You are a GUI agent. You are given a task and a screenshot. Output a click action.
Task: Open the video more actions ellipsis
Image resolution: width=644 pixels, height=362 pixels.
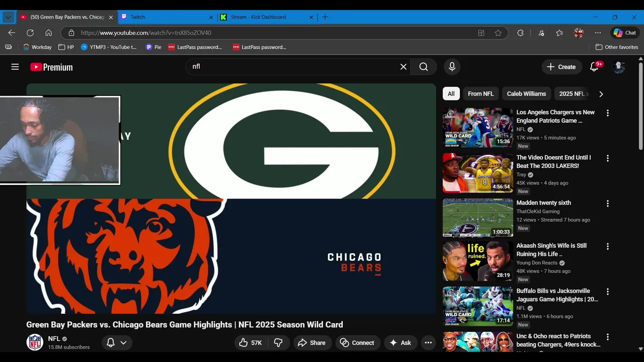coord(428,343)
